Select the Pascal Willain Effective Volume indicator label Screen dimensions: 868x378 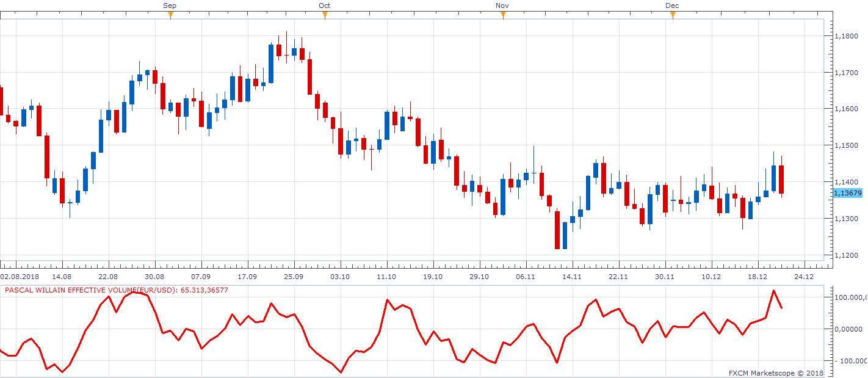coord(117,290)
